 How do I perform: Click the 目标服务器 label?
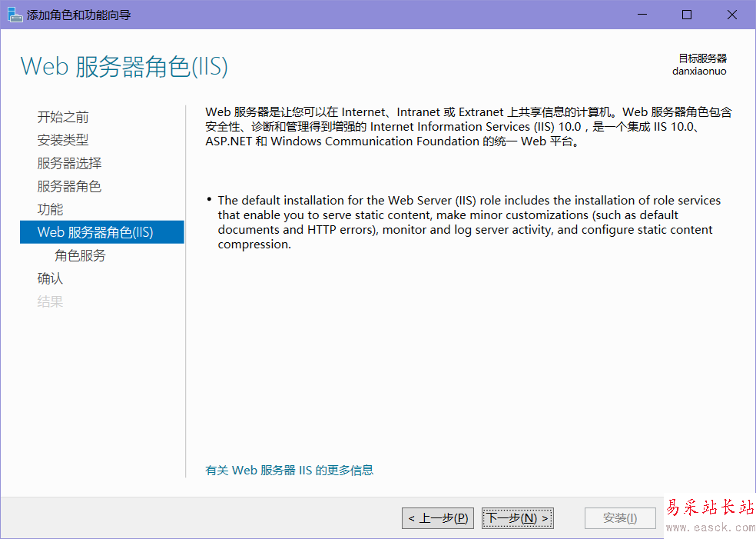click(702, 58)
